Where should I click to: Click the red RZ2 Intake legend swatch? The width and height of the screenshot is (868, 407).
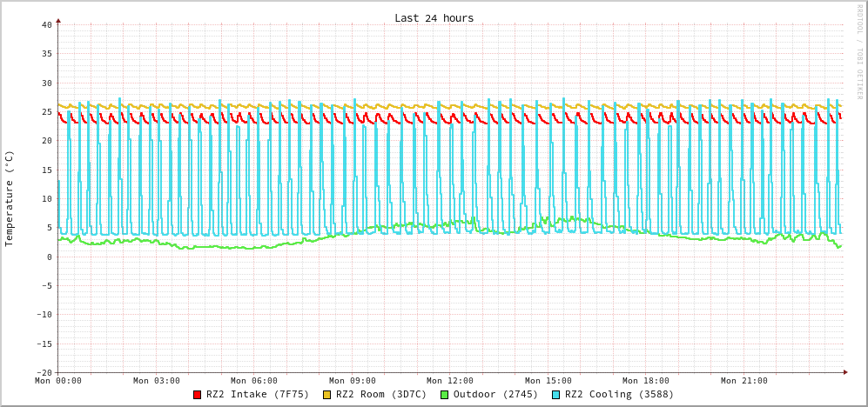(x=197, y=394)
